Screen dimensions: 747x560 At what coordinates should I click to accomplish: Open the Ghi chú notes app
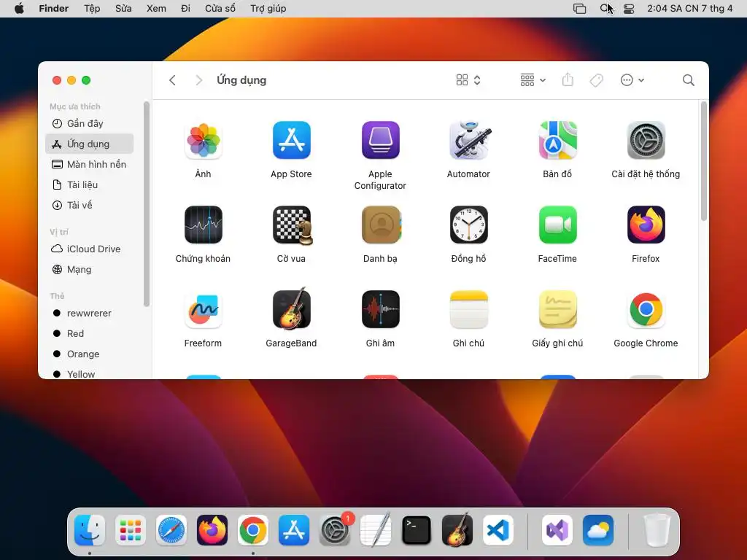(469, 309)
